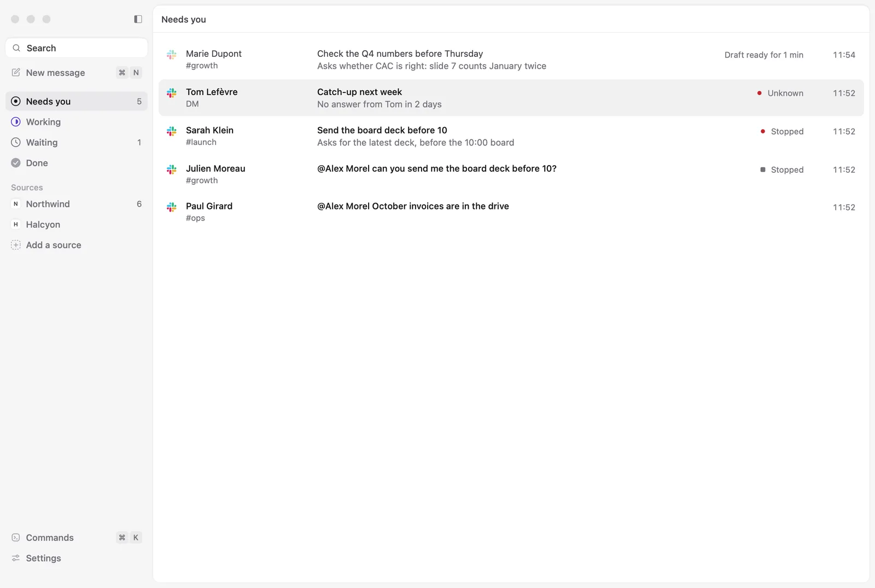Click 'Stopped' status on Sarah Klein's row

(x=782, y=131)
